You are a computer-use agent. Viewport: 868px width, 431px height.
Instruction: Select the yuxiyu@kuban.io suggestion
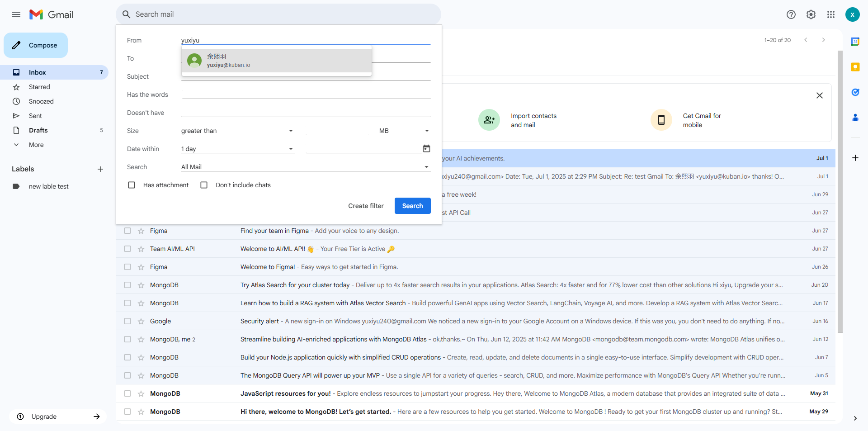[277, 61]
